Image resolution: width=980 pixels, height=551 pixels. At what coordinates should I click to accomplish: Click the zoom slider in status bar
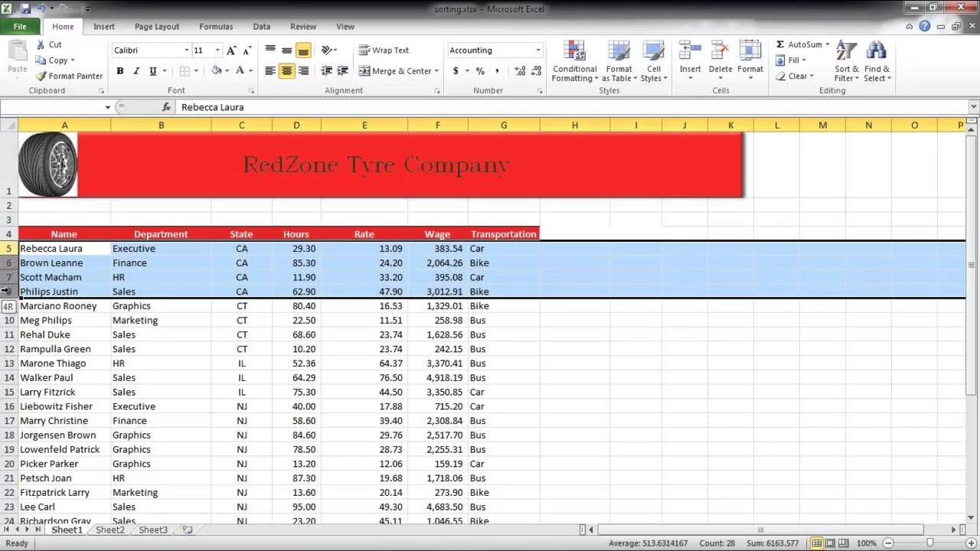click(930, 543)
